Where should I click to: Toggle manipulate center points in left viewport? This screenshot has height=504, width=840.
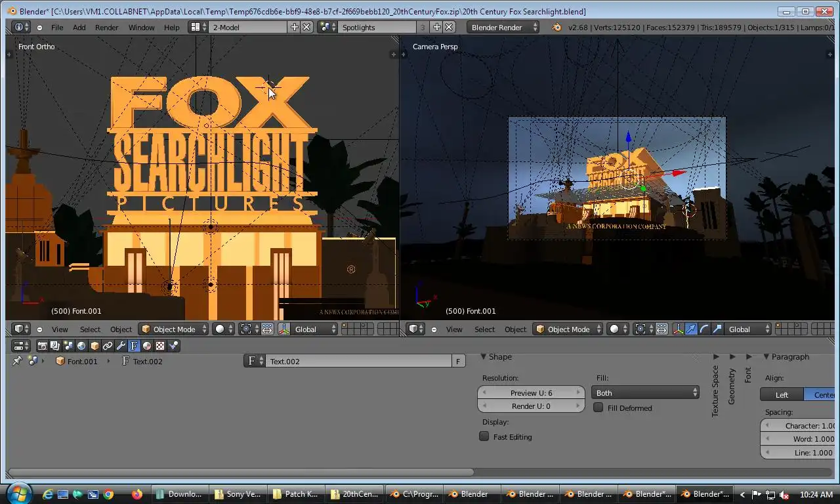(267, 329)
